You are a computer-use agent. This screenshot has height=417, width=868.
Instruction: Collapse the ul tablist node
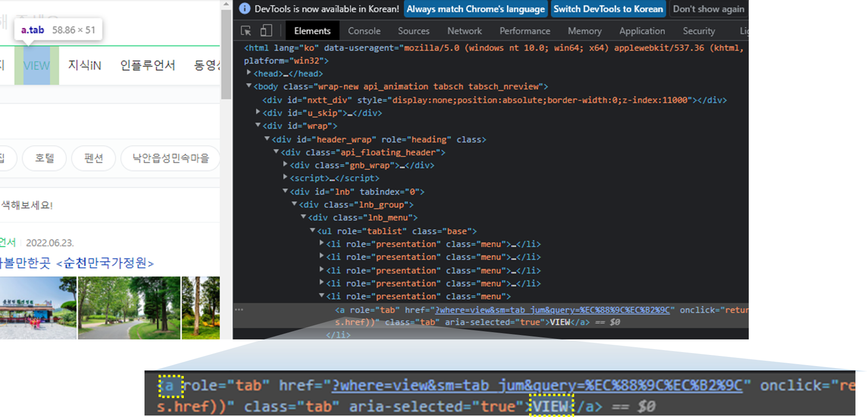point(312,230)
